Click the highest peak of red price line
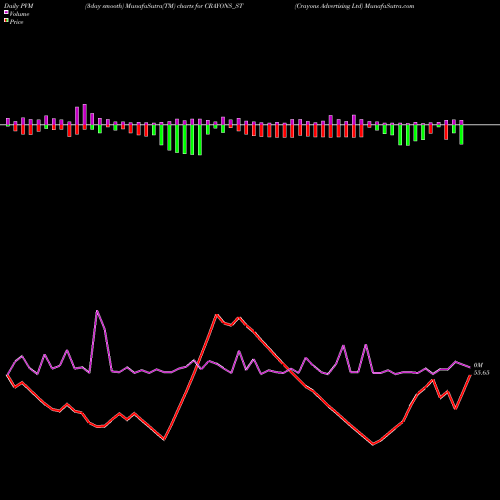Image resolution: width=500 pixels, height=500 pixels. coord(217,314)
